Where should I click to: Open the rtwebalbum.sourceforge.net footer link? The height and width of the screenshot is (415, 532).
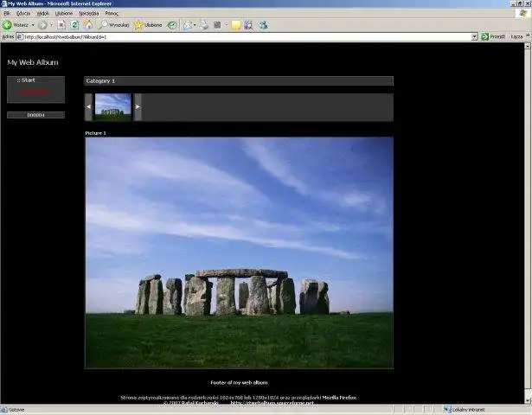(x=272, y=403)
